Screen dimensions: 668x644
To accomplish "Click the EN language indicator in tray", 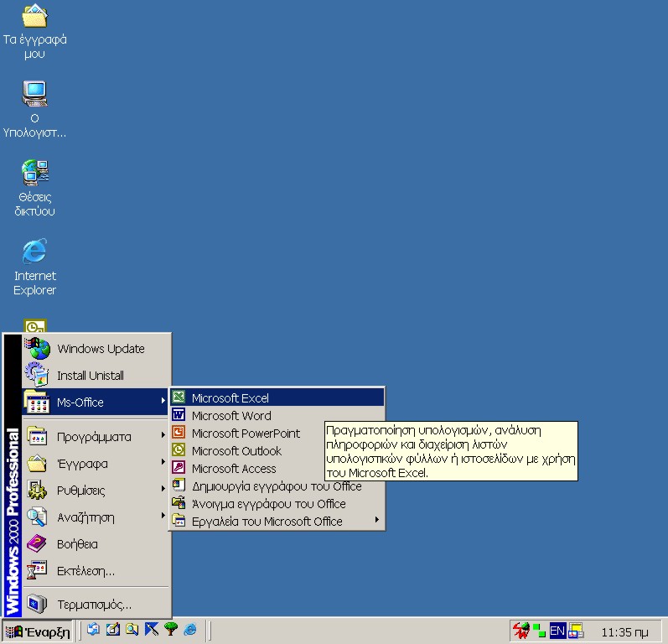I will pos(557,631).
